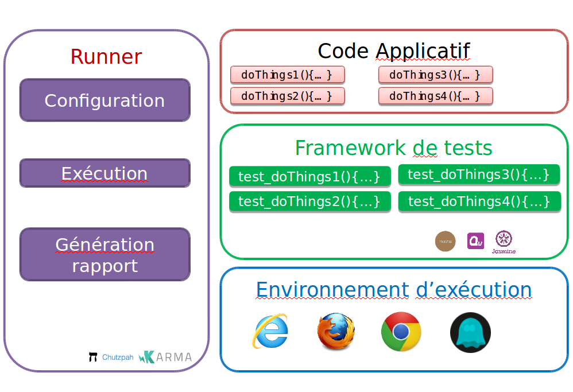This screenshot has height=392, width=573.
Task: Click the Environnement d'exécution title
Action: [x=394, y=289]
